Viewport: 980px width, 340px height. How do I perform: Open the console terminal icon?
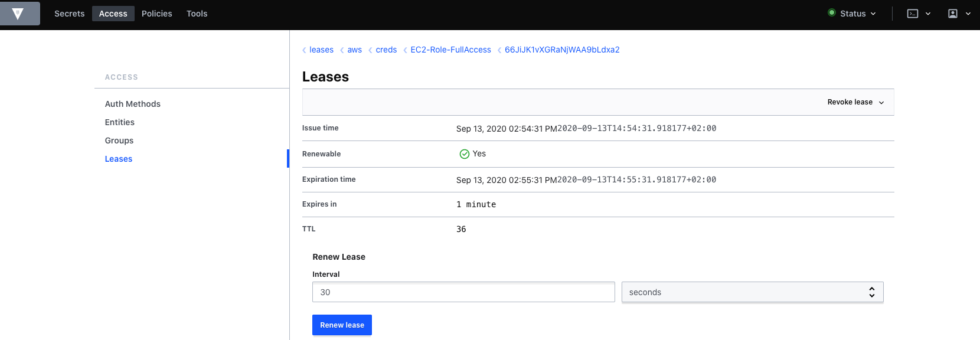[913, 14]
